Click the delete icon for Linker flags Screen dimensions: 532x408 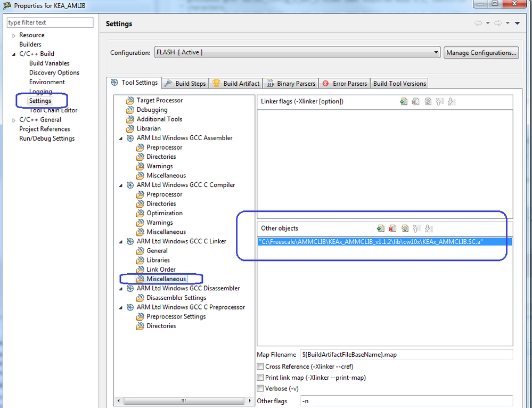(415, 102)
